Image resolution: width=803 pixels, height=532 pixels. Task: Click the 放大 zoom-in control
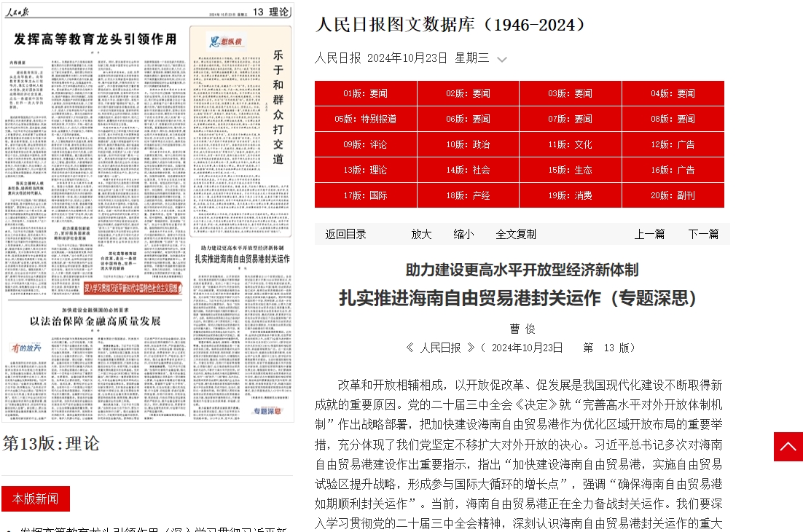tap(421, 234)
